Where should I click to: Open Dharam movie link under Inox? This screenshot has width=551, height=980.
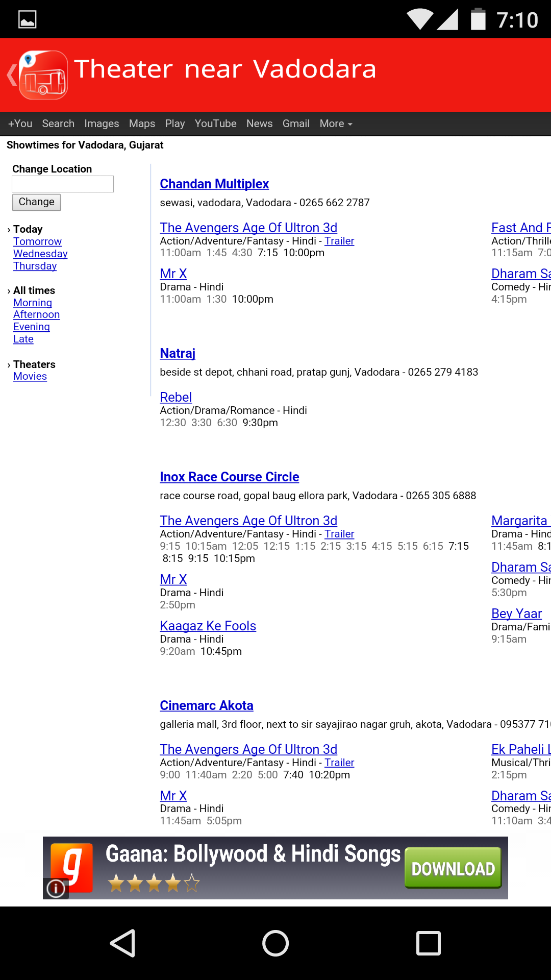521,567
